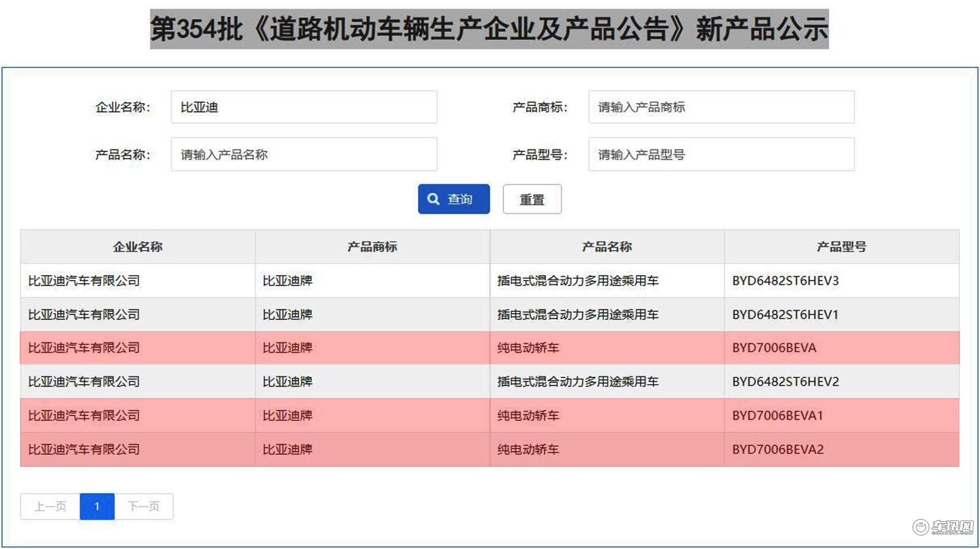
Task: Click the 重置 reset button
Action: click(x=532, y=199)
